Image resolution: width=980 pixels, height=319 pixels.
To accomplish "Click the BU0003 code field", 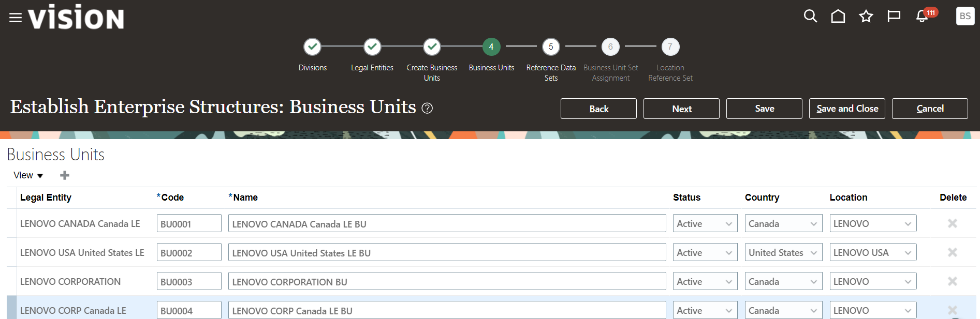I will (189, 281).
